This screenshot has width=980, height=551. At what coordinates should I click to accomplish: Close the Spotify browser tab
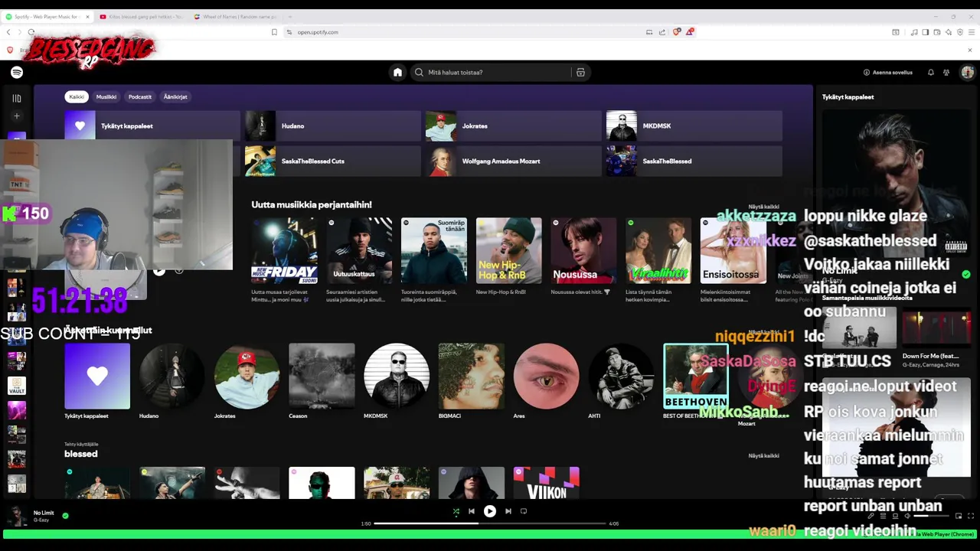[87, 17]
